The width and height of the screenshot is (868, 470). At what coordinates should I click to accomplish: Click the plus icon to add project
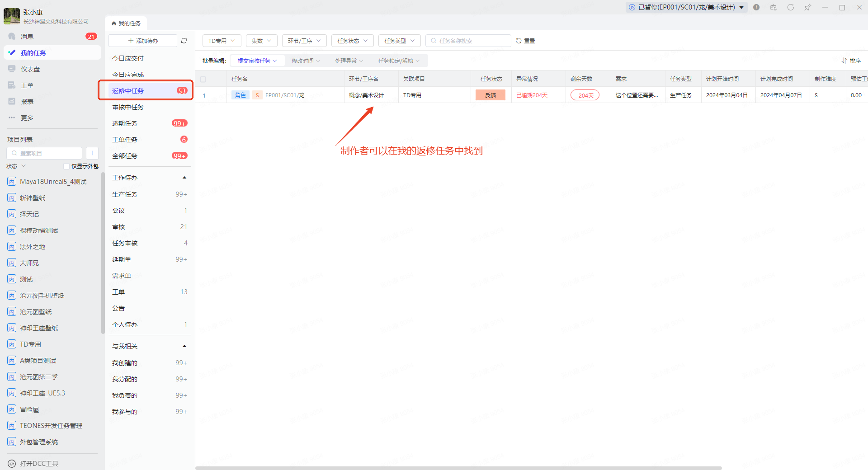pos(92,153)
